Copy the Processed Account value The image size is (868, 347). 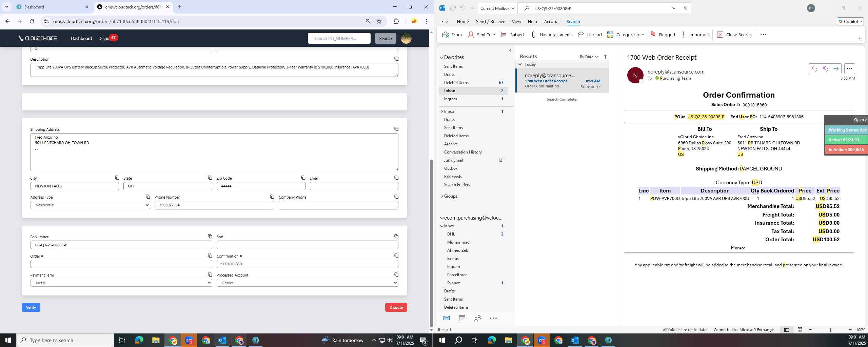(396, 275)
